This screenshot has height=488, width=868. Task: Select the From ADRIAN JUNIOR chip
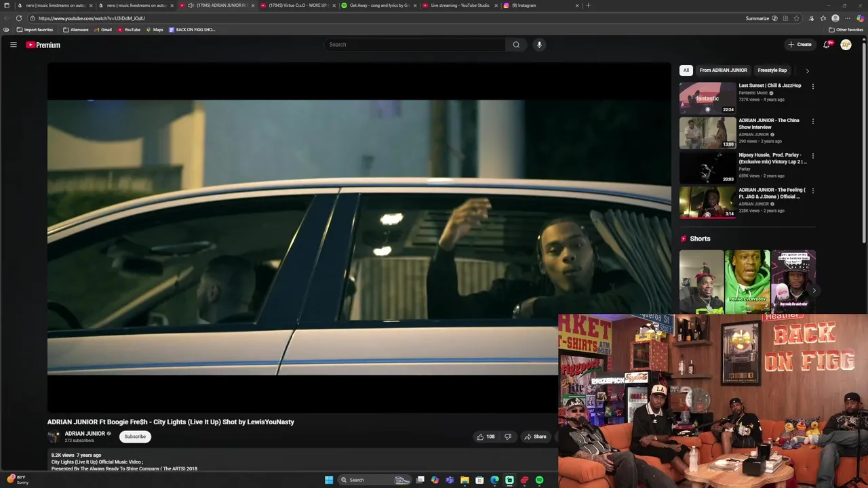coord(723,70)
